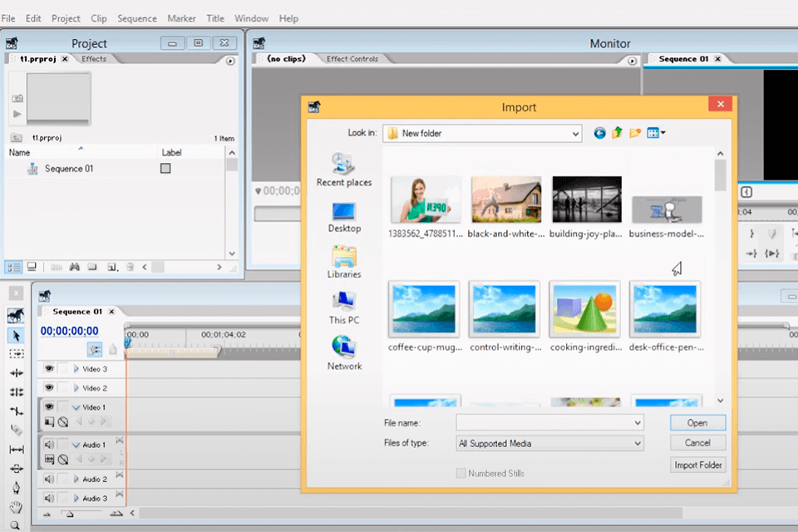Switch to the Effects tab
The height and width of the screenshot is (532, 798).
pos(94,58)
